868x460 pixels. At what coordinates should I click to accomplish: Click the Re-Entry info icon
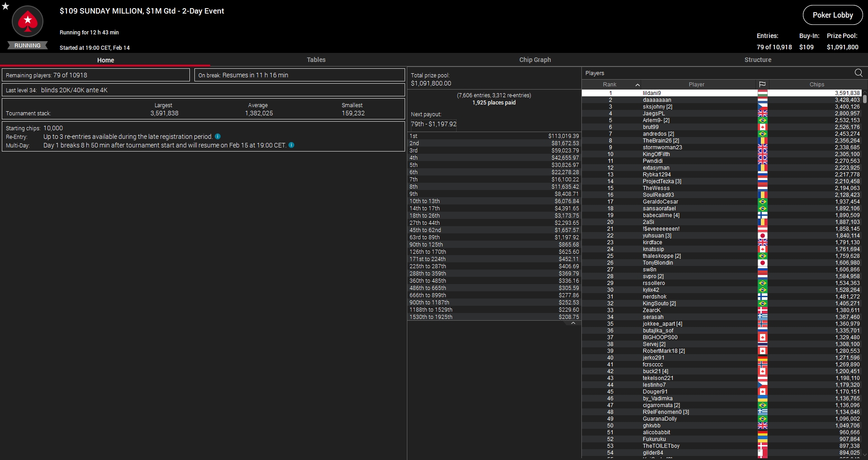(x=217, y=137)
